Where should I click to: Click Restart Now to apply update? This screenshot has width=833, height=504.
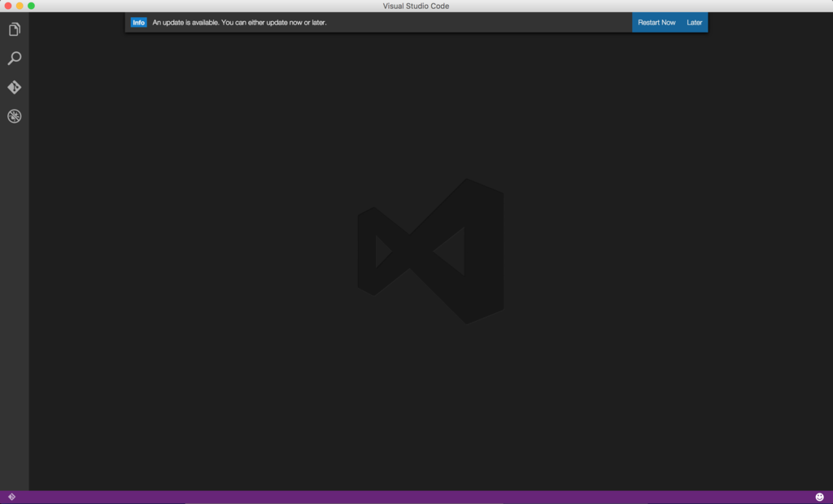(x=656, y=22)
